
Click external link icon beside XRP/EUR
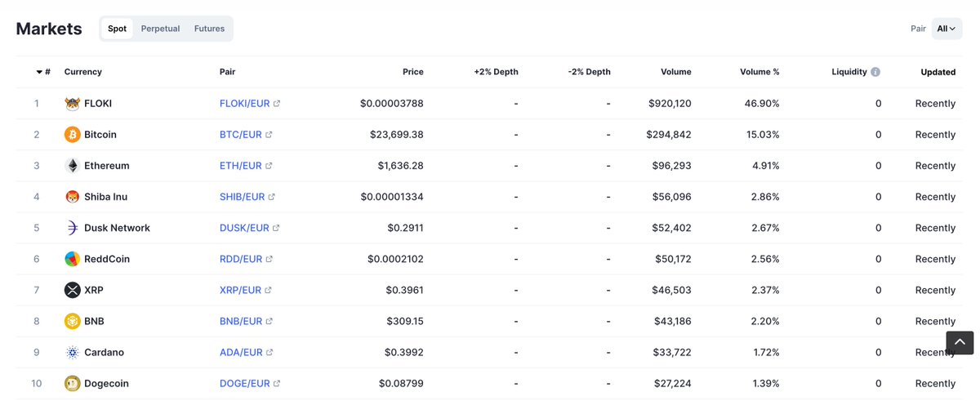(268, 290)
